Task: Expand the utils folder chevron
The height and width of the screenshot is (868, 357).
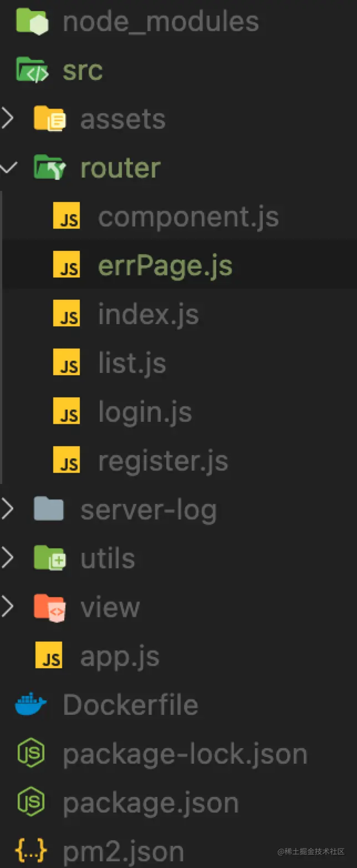Action: point(7,558)
